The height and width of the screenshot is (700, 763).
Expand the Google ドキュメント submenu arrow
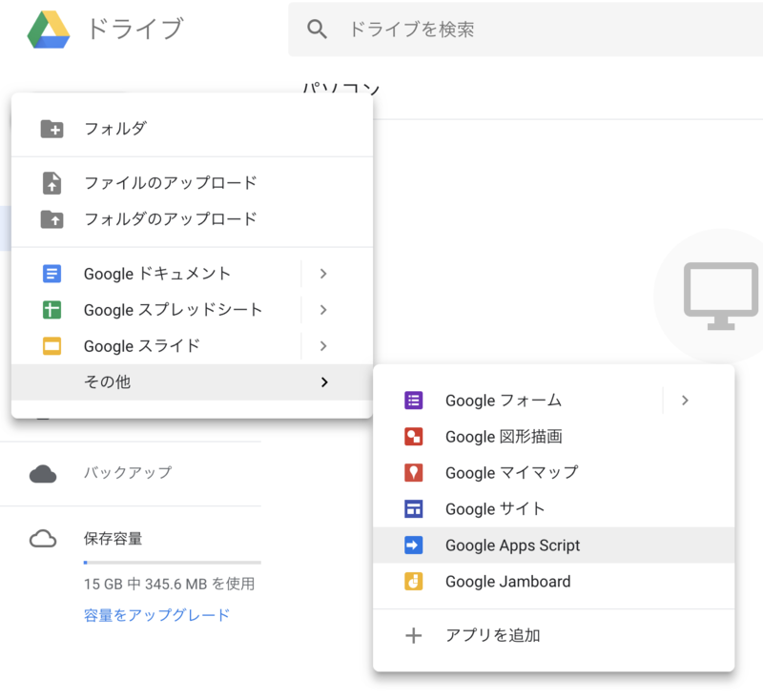pyautogui.click(x=323, y=274)
